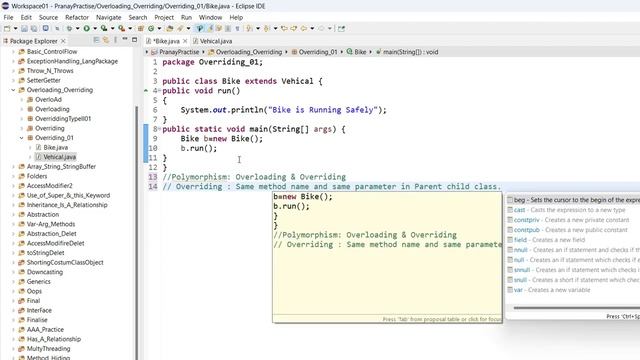Click the Last Edit Location icon
The image size is (640, 360).
(x=284, y=29)
